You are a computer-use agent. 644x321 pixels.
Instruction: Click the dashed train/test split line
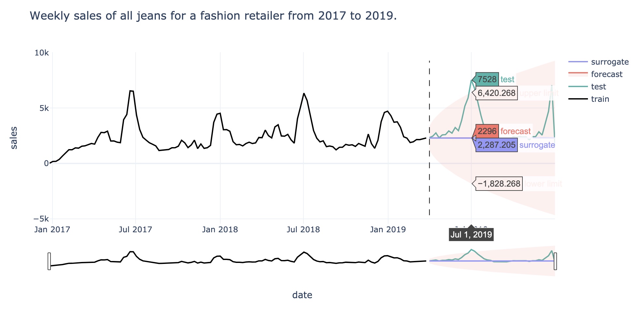[429, 138]
